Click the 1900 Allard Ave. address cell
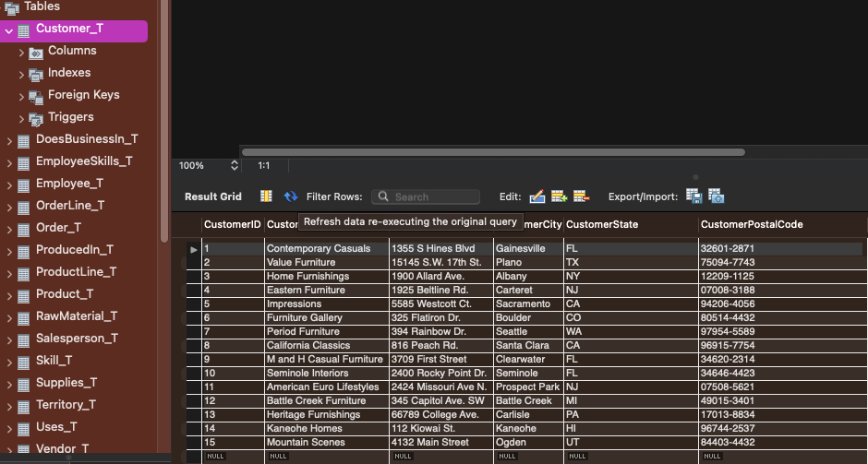Screen dimensions: 868x464 441,276
